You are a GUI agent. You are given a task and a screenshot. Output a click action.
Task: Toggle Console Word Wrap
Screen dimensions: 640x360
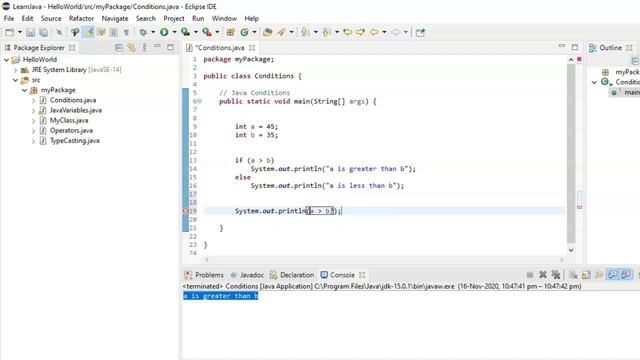coord(599,275)
